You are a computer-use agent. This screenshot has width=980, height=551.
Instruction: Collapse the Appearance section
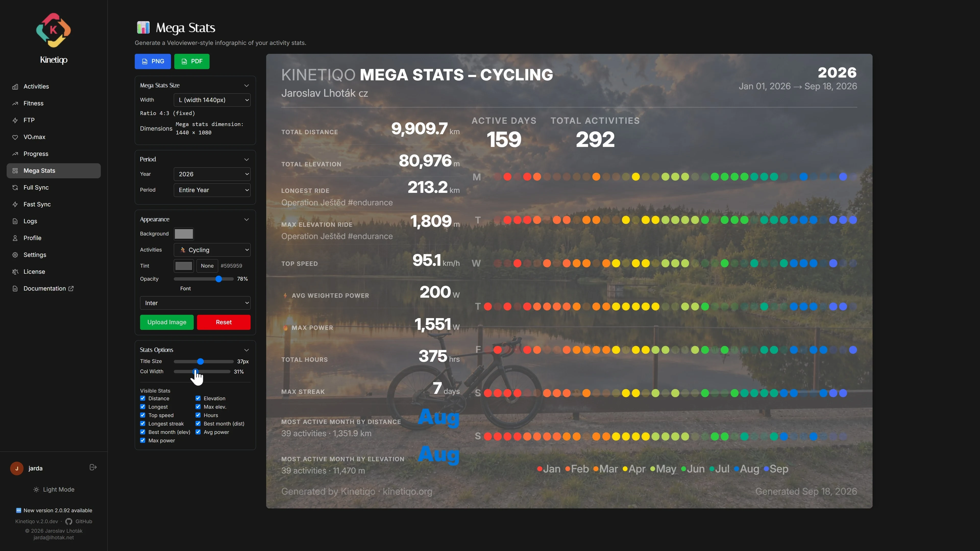click(x=247, y=219)
